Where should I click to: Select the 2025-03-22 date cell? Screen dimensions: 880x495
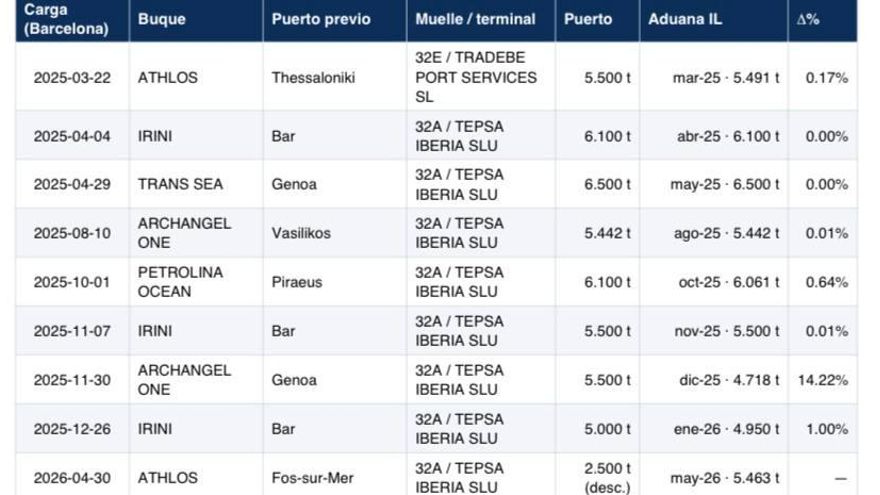point(72,77)
